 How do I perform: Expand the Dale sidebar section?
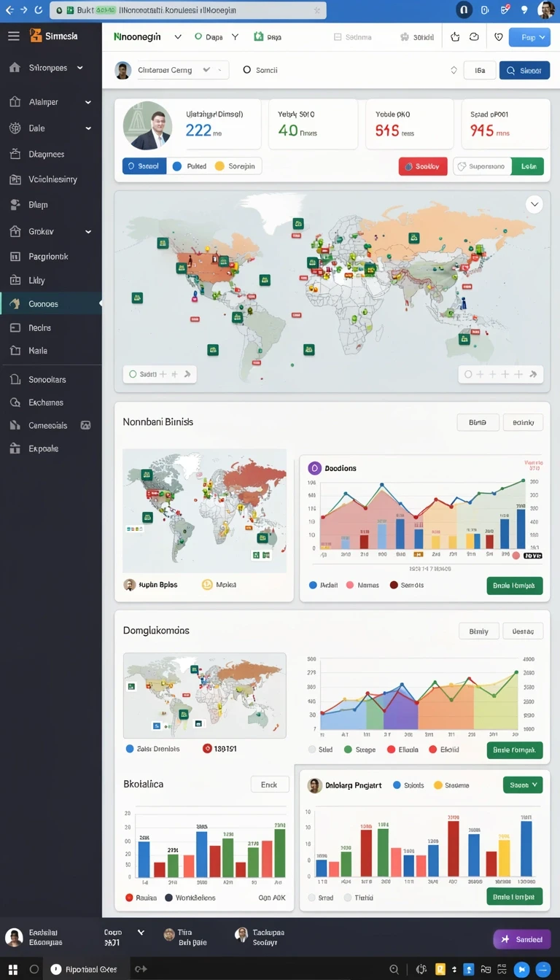[x=88, y=128]
